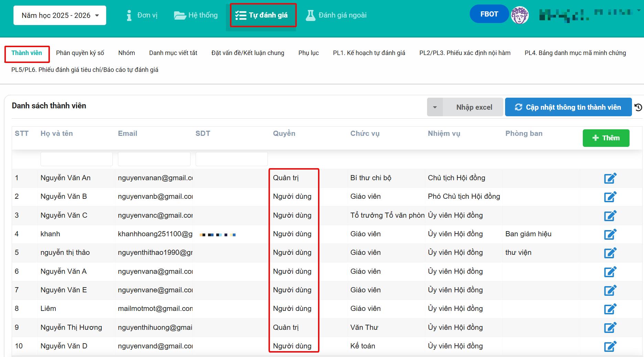This screenshot has width=644, height=357.
Task: Click the user avatar icon
Action: coord(520,15)
